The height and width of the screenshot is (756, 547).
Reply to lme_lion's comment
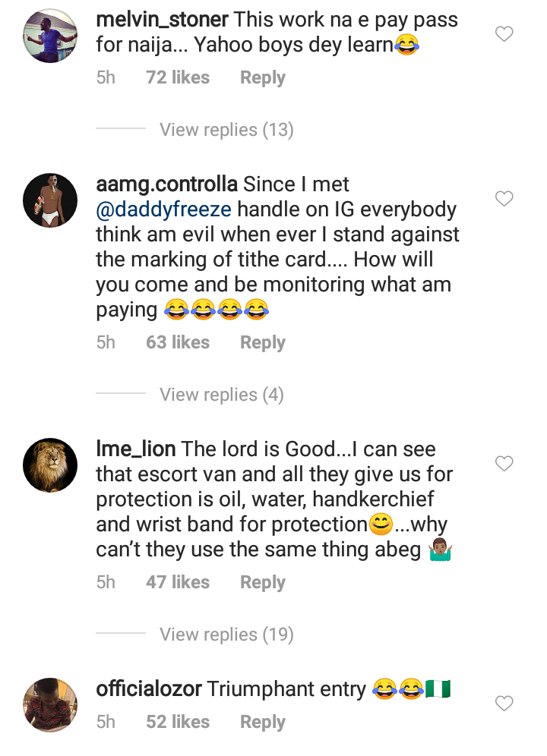click(x=263, y=582)
